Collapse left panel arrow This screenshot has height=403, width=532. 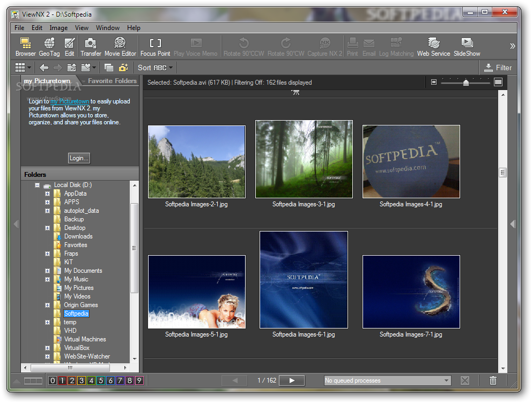[x=16, y=223]
